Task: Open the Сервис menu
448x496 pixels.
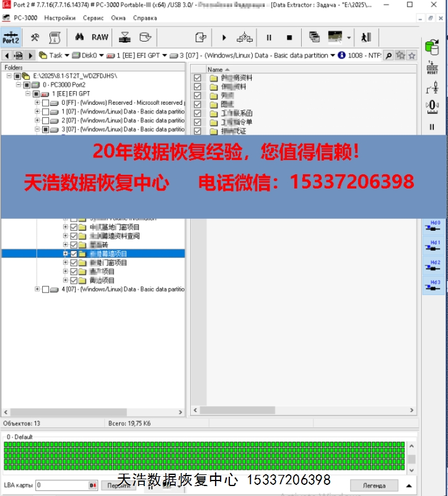Action: coord(93,18)
